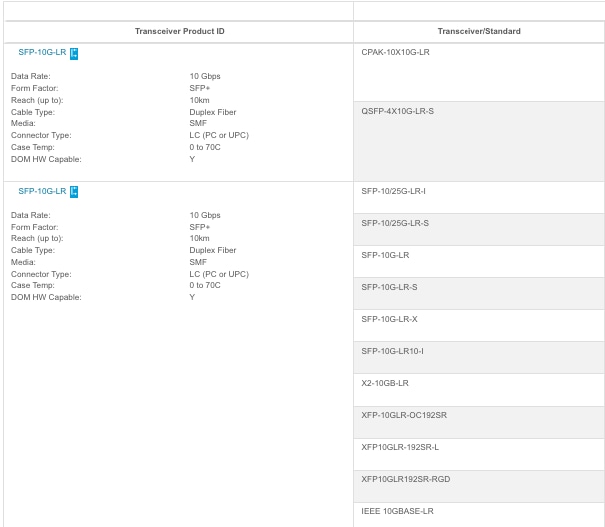Click the 0 to 70C value in the lower entry

pyautogui.click(x=205, y=285)
